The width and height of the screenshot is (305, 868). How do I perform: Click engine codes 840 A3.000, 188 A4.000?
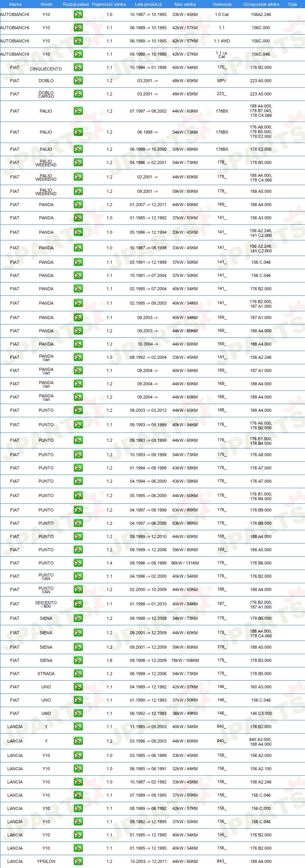click(261, 742)
